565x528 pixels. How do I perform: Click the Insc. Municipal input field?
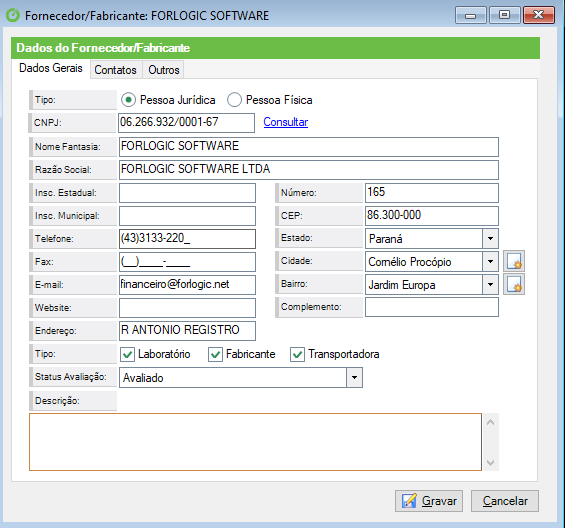coord(187,216)
